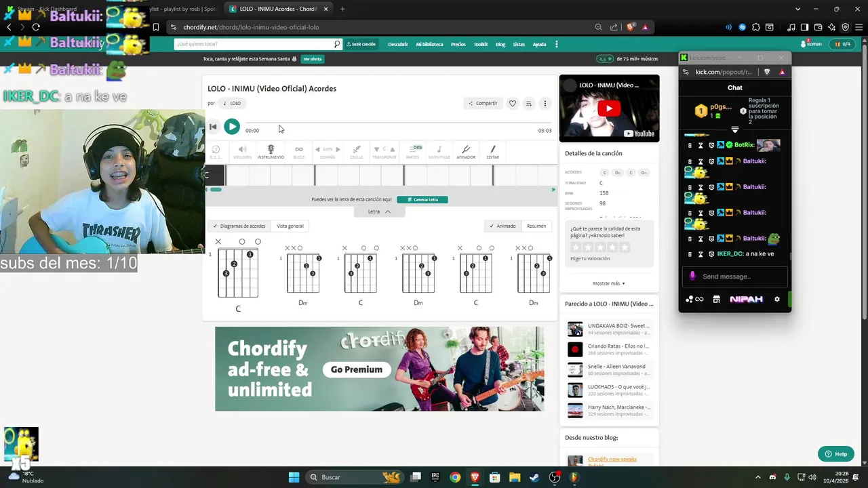The image size is (868, 488).
Task: Select the Resumen option
Action: 536,226
